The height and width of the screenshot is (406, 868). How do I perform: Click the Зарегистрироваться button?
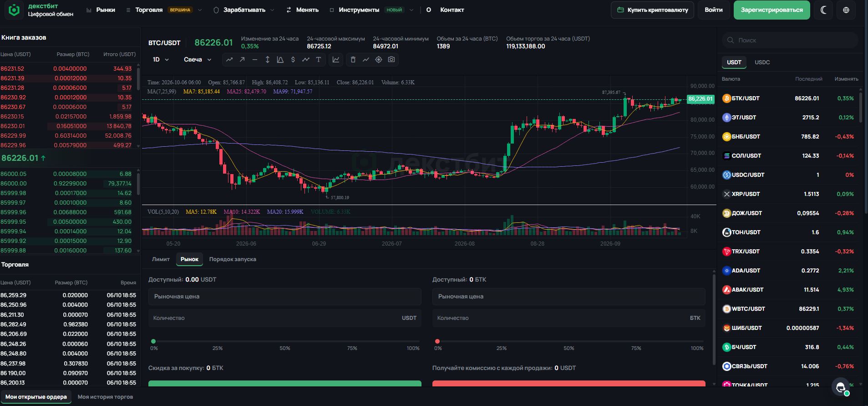click(772, 10)
